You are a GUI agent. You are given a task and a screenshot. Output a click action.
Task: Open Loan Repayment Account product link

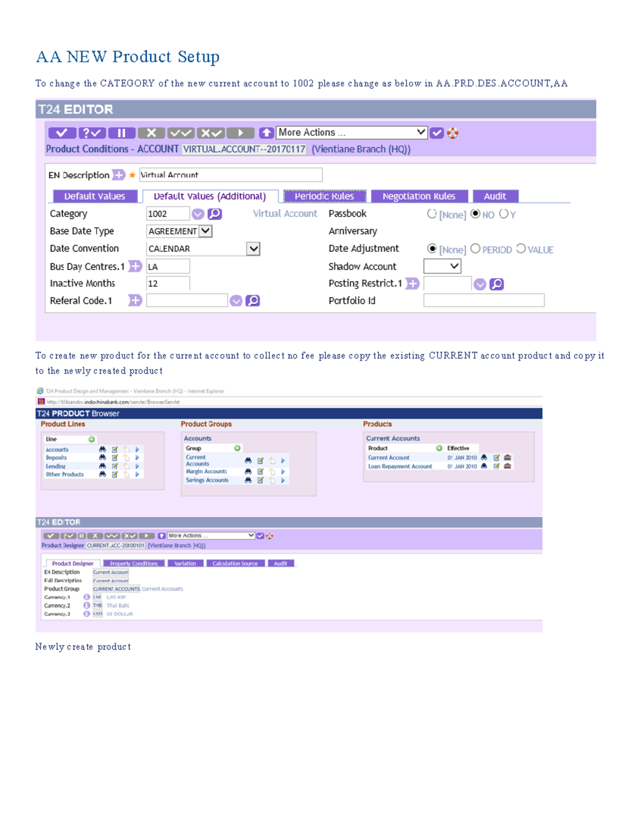click(400, 466)
